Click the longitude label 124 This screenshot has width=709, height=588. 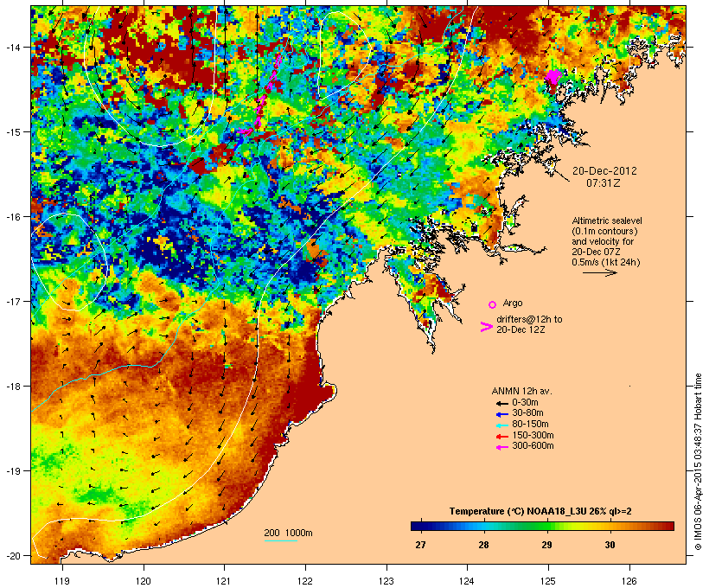point(467,581)
